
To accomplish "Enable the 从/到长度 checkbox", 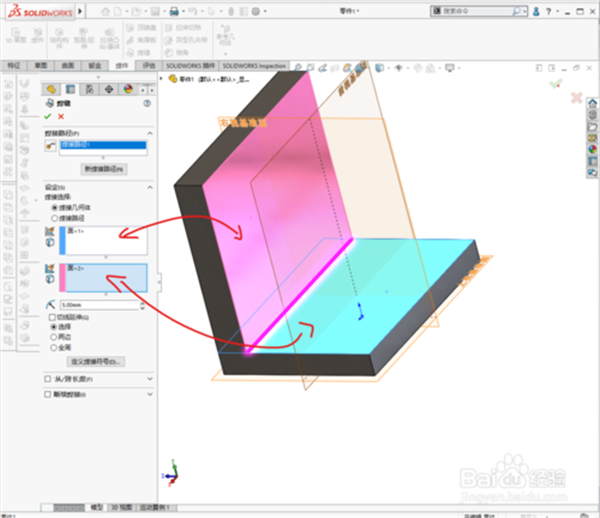I will pyautogui.click(x=47, y=379).
